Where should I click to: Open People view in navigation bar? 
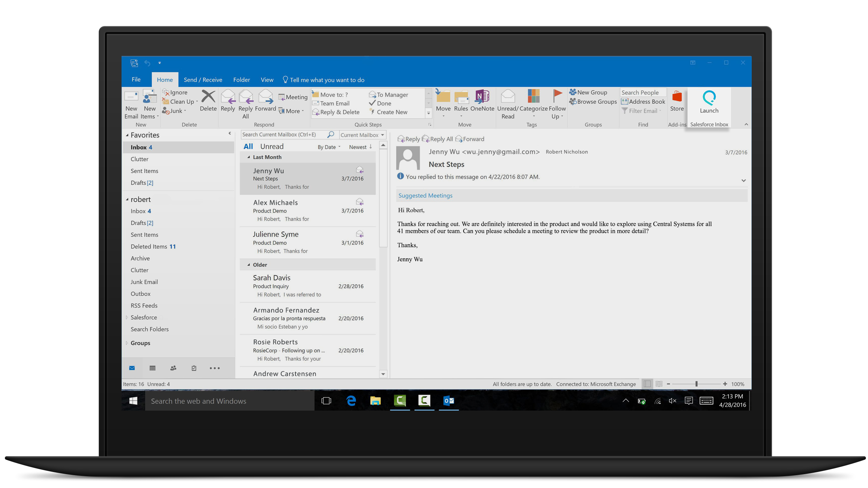tap(173, 368)
